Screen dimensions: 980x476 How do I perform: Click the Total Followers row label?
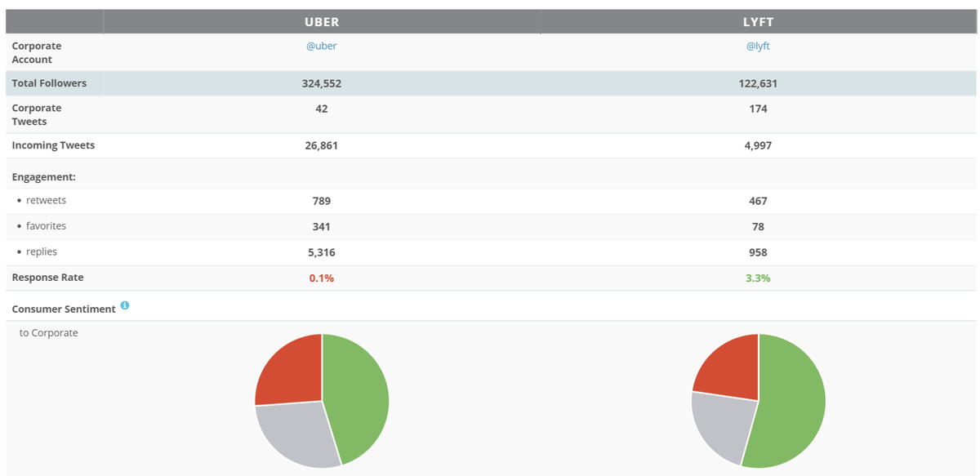click(49, 83)
